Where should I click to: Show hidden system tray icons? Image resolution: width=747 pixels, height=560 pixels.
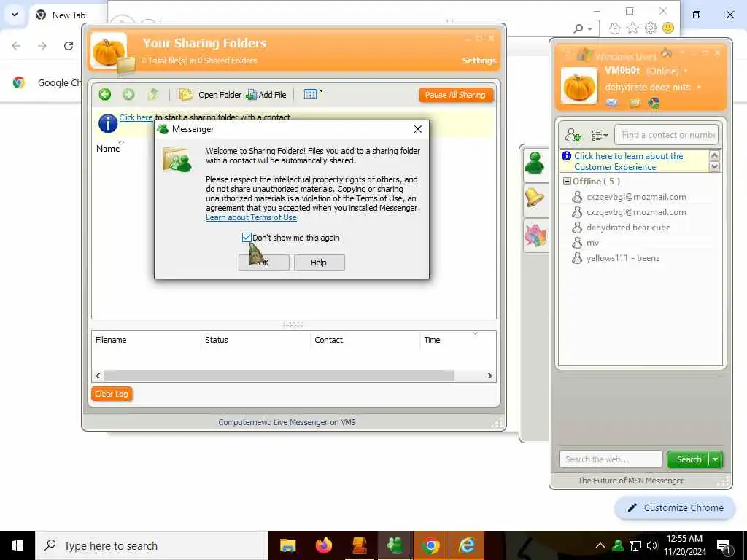click(x=600, y=545)
